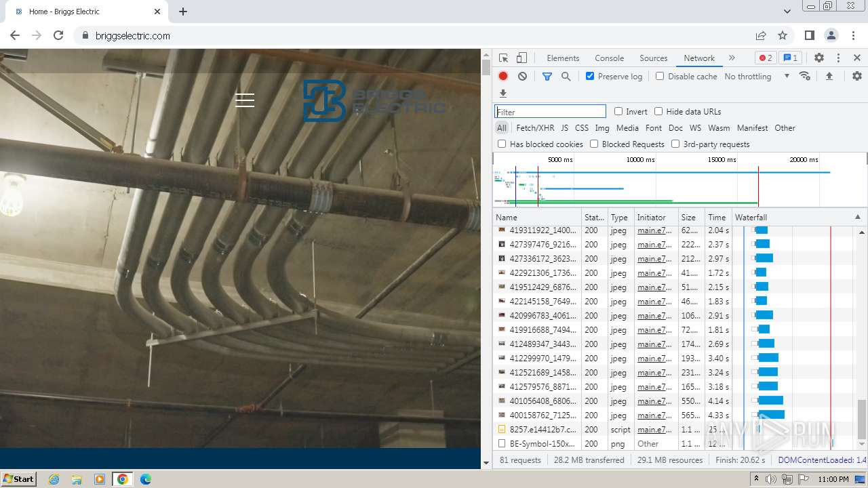Open the DevTools three-dot customize menu
Screen dimensions: 868x488
click(x=838, y=58)
